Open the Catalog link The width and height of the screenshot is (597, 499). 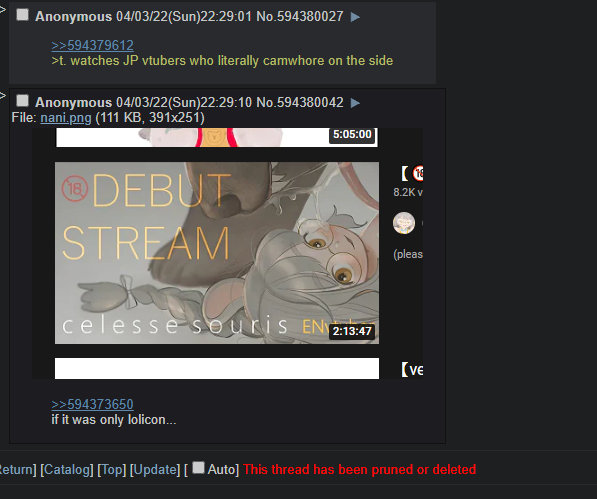[67, 470]
